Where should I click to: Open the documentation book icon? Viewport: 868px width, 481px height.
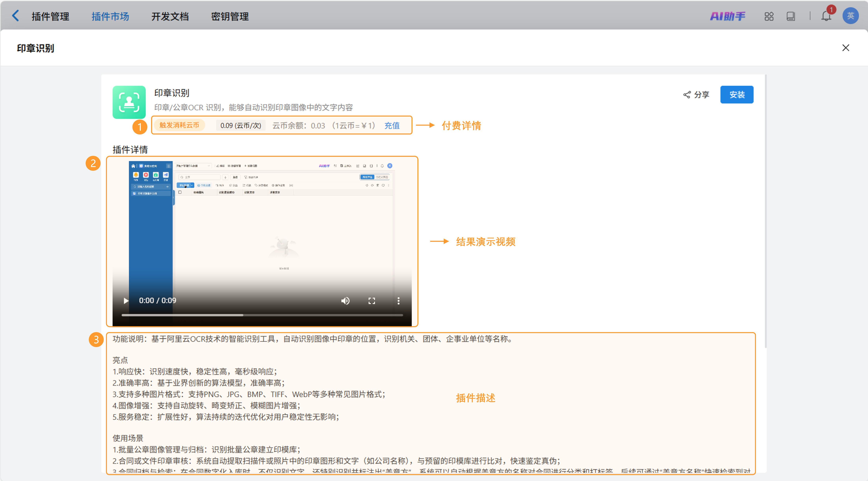point(790,16)
